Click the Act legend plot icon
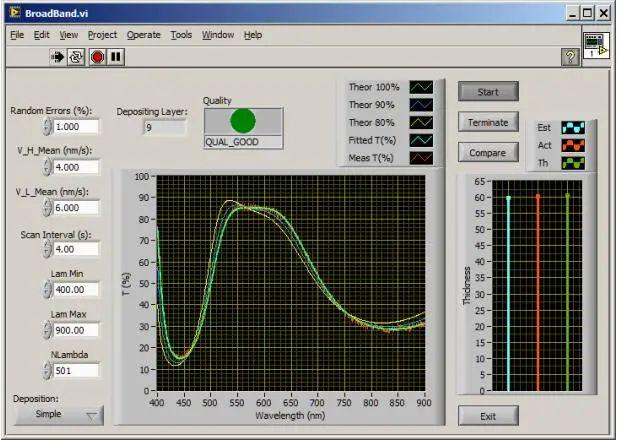Screen dimensions: 618x441 click(573, 145)
